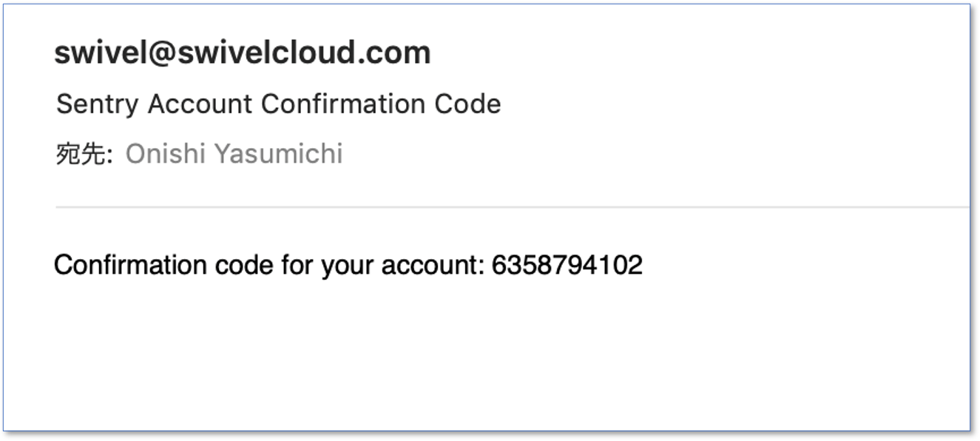Click the word 'account:' in the message body
Image resolution: width=980 pixels, height=441 pixels.
point(433,265)
